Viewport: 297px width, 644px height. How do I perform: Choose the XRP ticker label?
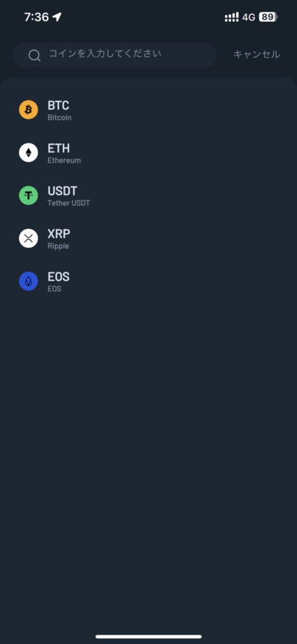(59, 234)
